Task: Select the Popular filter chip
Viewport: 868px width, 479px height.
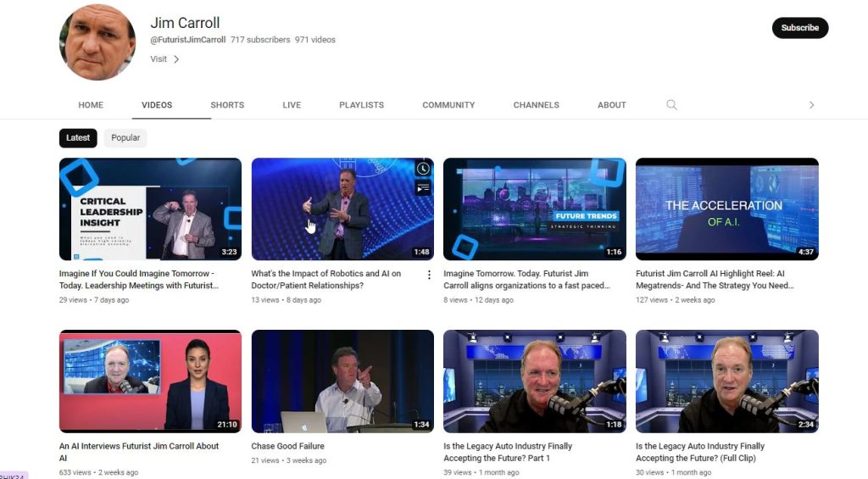Action: (x=125, y=138)
